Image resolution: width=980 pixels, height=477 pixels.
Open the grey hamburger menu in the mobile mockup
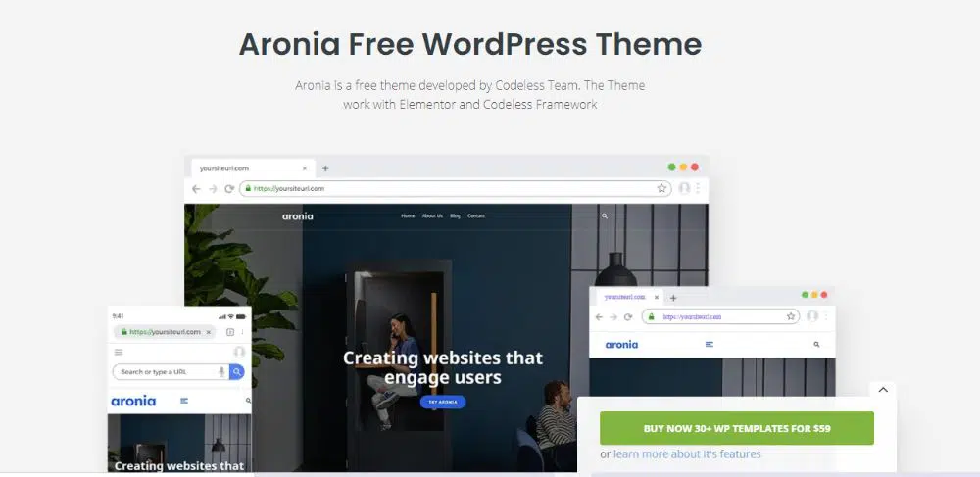pos(119,352)
